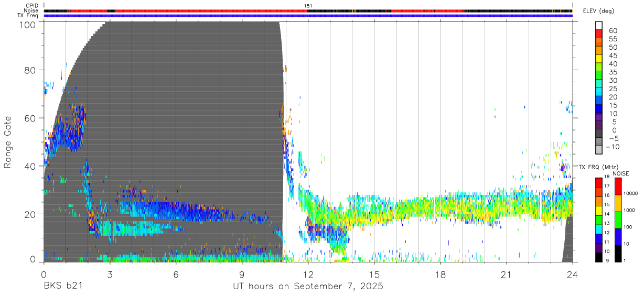Viewport: 644px width, 297px height.
Task: Click the blue TX Freq bar strip
Action: (308, 16)
